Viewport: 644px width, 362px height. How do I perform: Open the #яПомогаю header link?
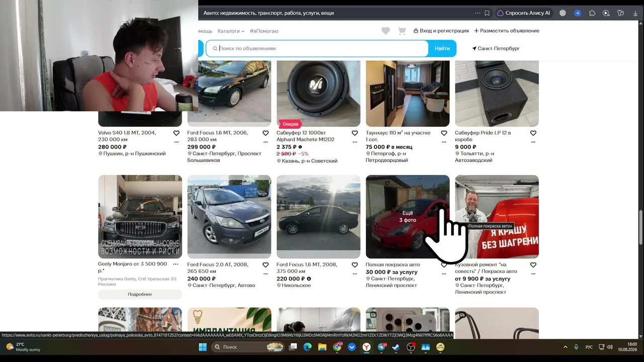(x=264, y=31)
